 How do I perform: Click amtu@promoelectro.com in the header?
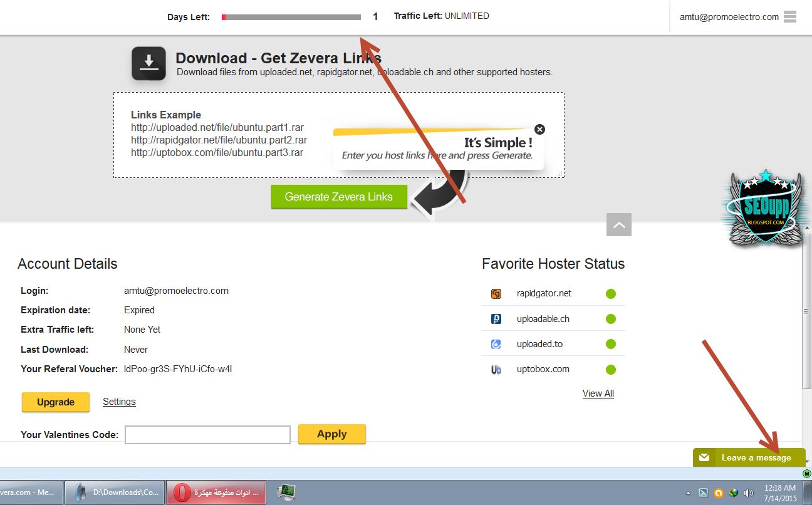pos(729,17)
